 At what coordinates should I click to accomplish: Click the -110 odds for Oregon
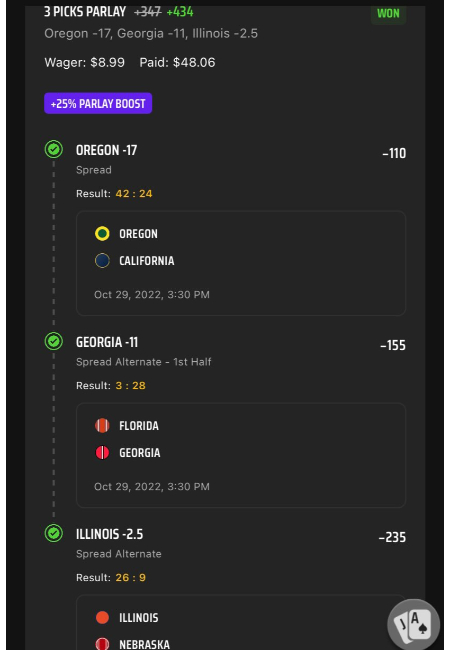[x=394, y=153]
